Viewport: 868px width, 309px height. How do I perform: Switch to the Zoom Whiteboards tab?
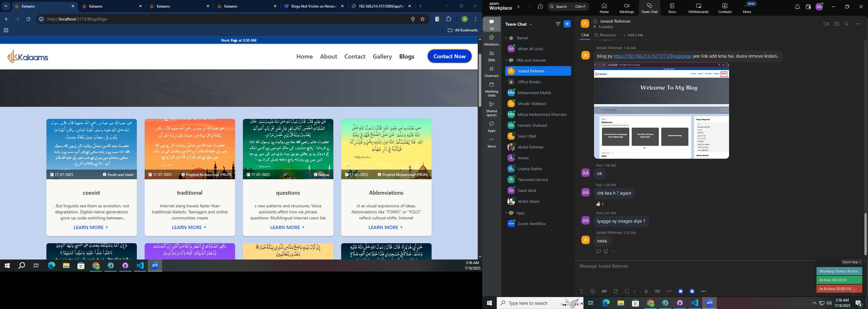699,8
